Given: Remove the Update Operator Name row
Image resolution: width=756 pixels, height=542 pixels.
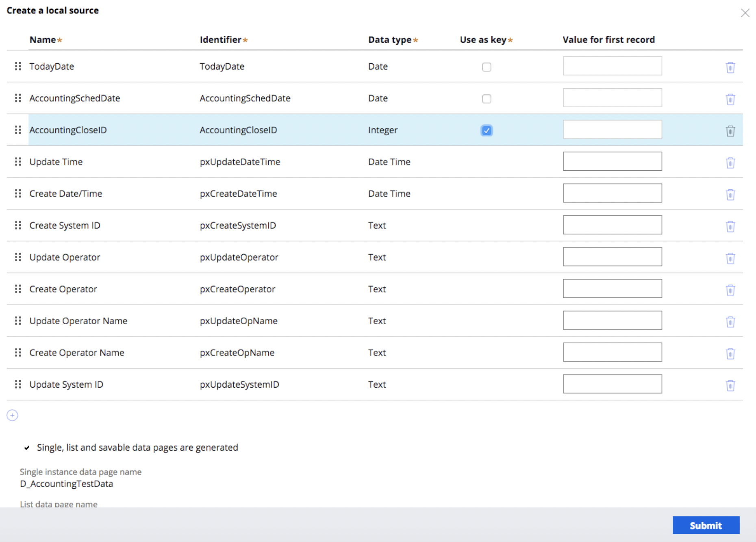Looking at the screenshot, I should (730, 321).
